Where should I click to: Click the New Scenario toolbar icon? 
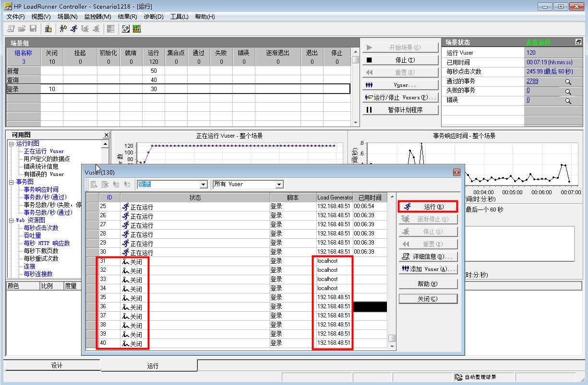(11, 29)
